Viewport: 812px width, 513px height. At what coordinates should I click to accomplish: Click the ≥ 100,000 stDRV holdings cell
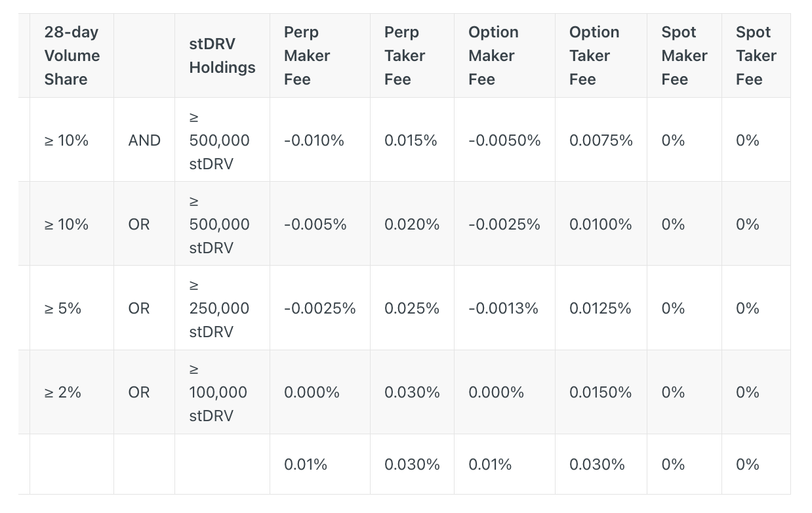point(222,392)
